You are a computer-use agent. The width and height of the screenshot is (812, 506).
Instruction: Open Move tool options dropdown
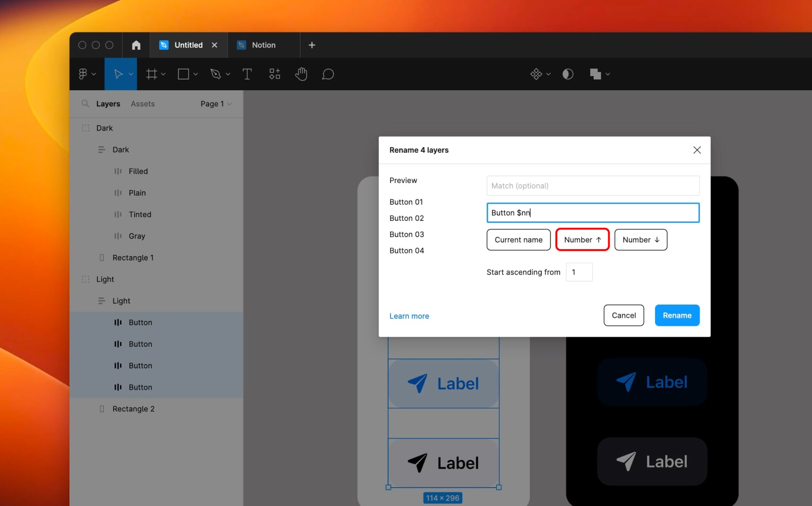[131, 74]
